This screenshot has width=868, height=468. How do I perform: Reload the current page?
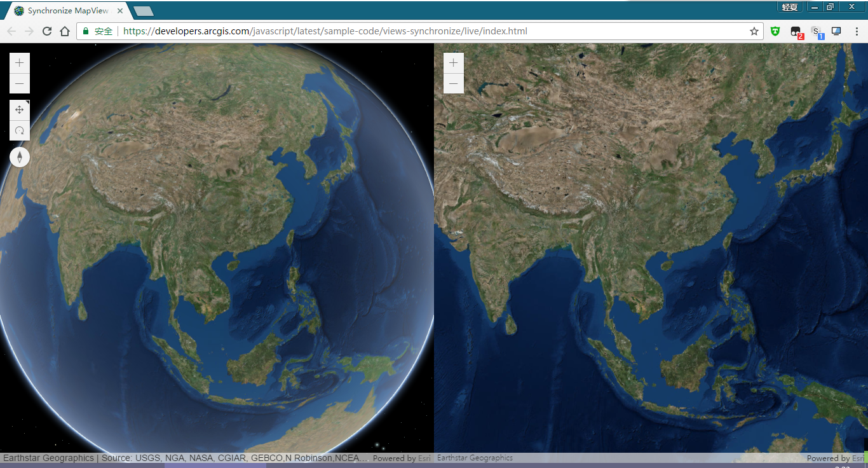[x=47, y=31]
